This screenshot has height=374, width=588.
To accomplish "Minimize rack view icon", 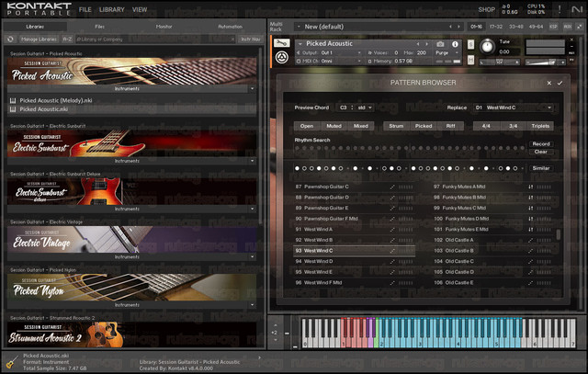I will (x=580, y=27).
